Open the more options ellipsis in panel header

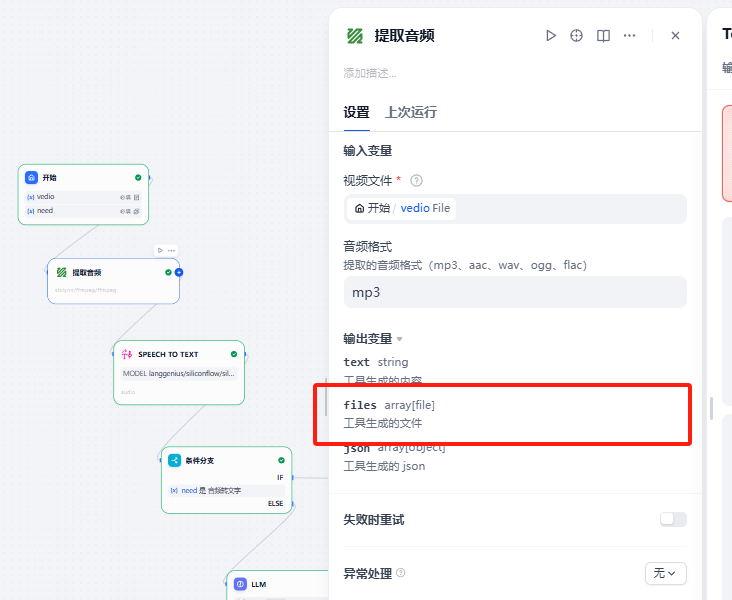[x=629, y=35]
